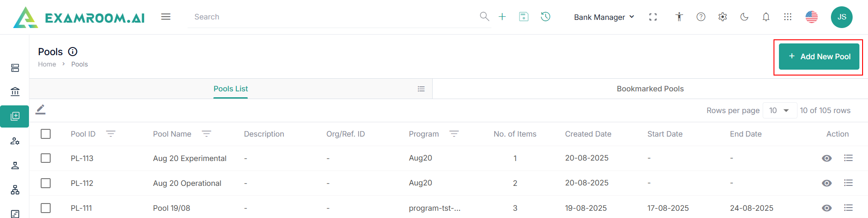This screenshot has width=868, height=218.
Task: Click the Add New Pool button
Action: tap(819, 57)
